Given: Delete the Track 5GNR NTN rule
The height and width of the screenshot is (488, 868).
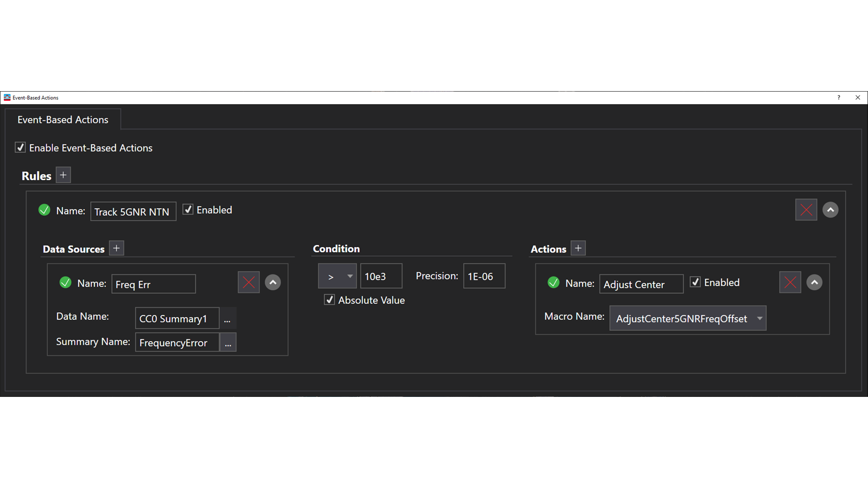Looking at the screenshot, I should click(x=806, y=210).
